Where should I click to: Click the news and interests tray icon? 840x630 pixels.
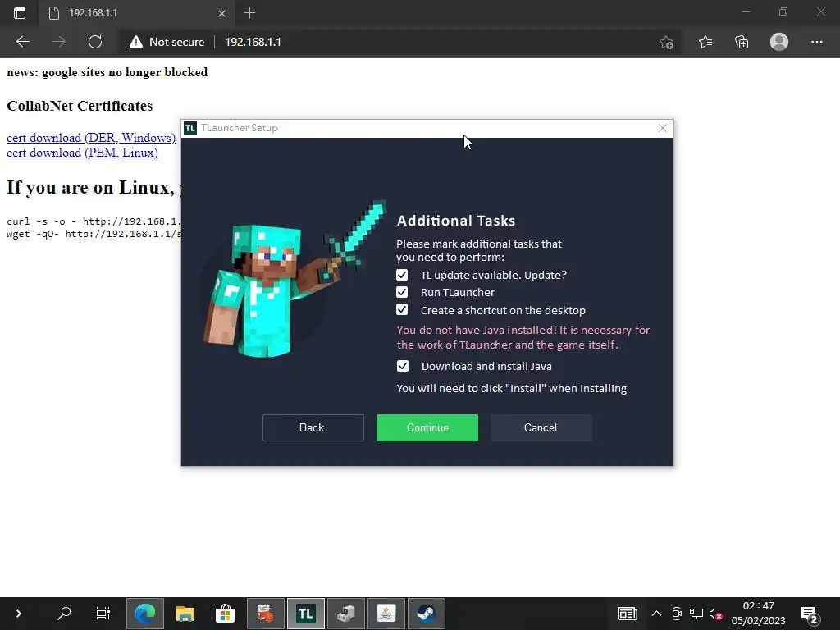click(x=628, y=614)
